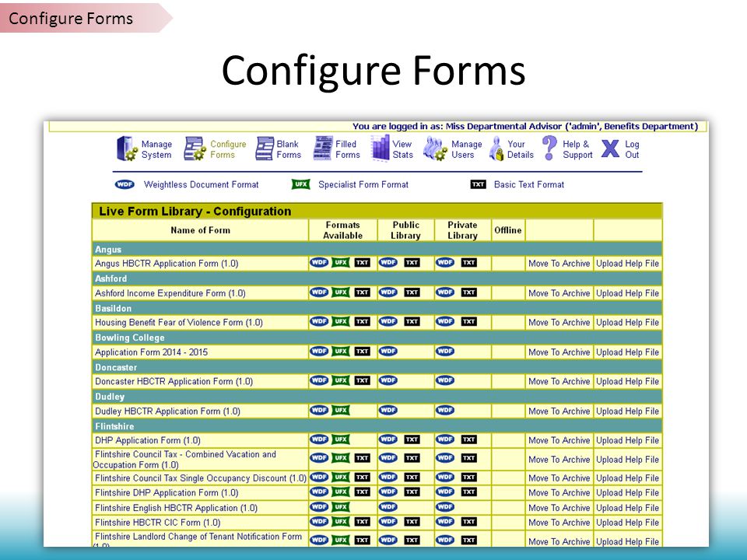The height and width of the screenshot is (560, 747).
Task: Open the Blank Forms icon
Action: pos(265,149)
